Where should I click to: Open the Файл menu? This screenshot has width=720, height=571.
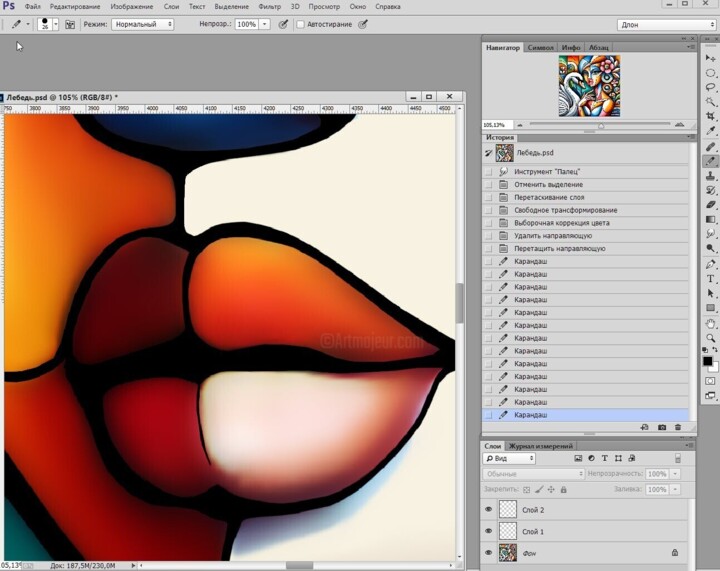pyautogui.click(x=33, y=6)
